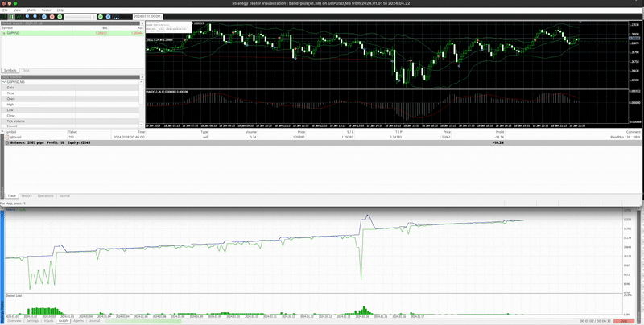The width and height of the screenshot is (644, 325).
Task: Click the zoom out magnifier icon
Action: [35, 16]
